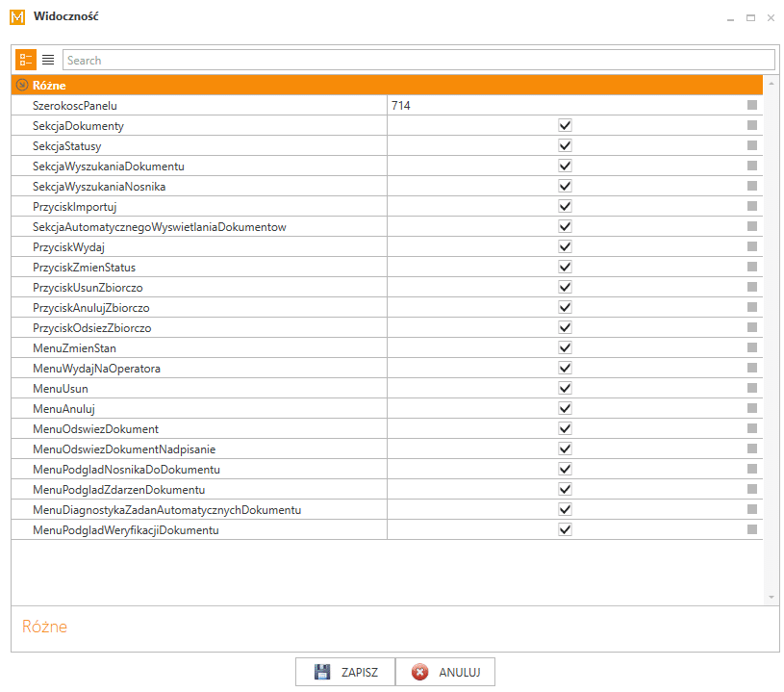
Task: Maximize the Widoczność window
Action: click(x=750, y=18)
